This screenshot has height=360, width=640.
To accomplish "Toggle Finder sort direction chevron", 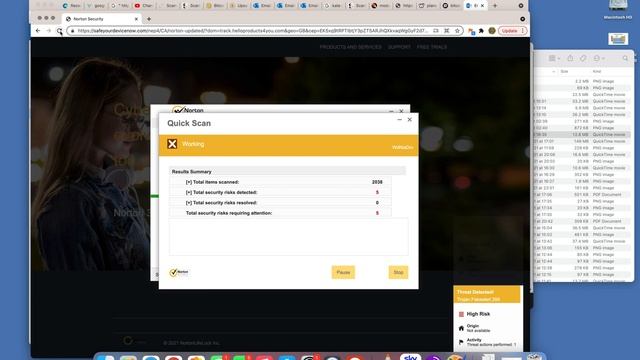I will pyautogui.click(x=554, y=71).
